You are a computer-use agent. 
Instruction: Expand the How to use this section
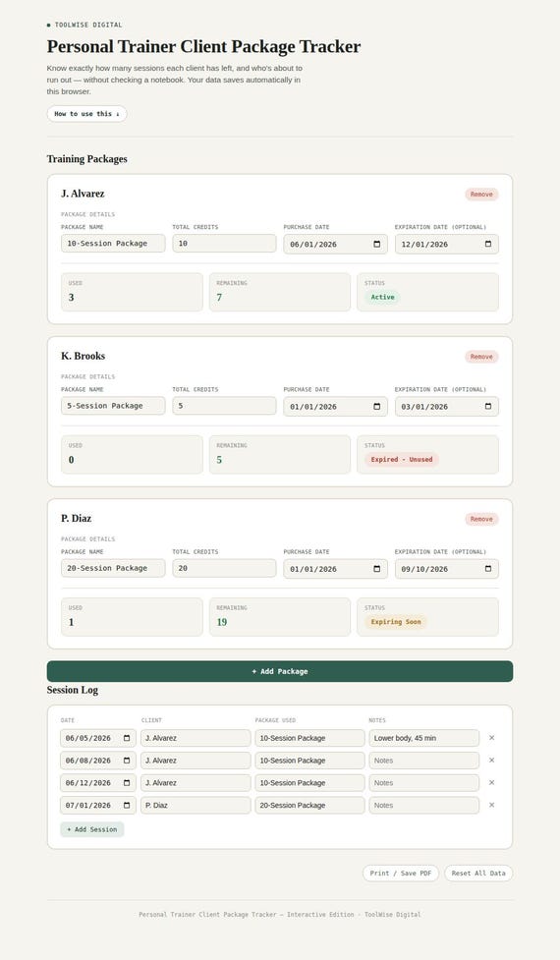click(x=86, y=114)
